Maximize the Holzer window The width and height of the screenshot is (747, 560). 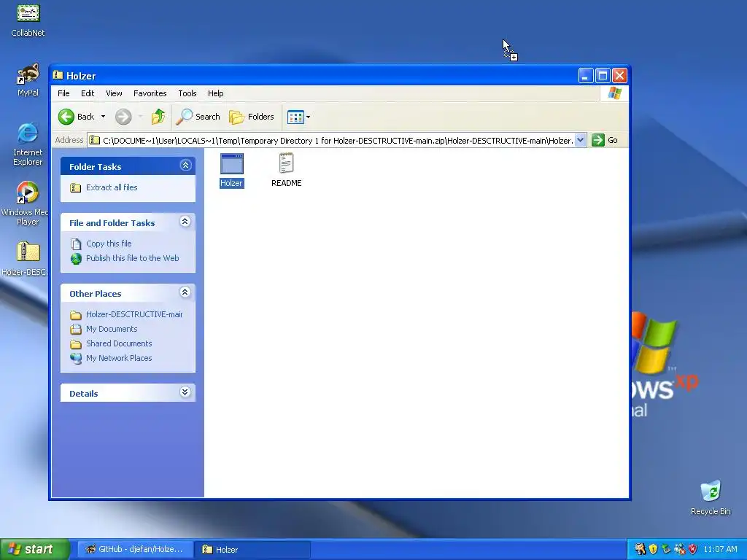(x=603, y=75)
